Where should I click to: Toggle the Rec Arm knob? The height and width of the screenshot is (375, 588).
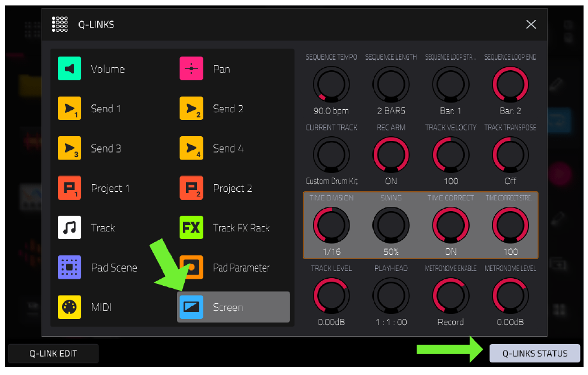pos(391,155)
